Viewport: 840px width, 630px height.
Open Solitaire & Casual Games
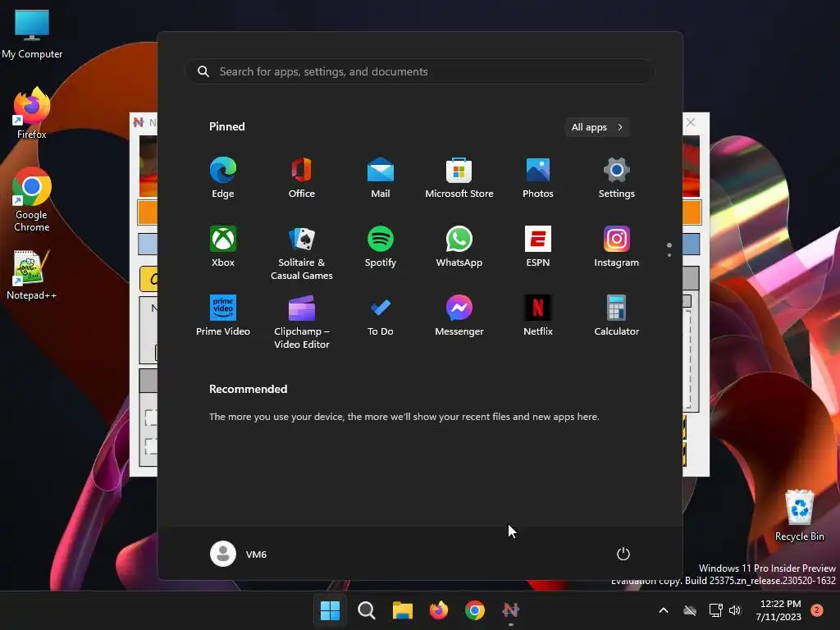(302, 253)
